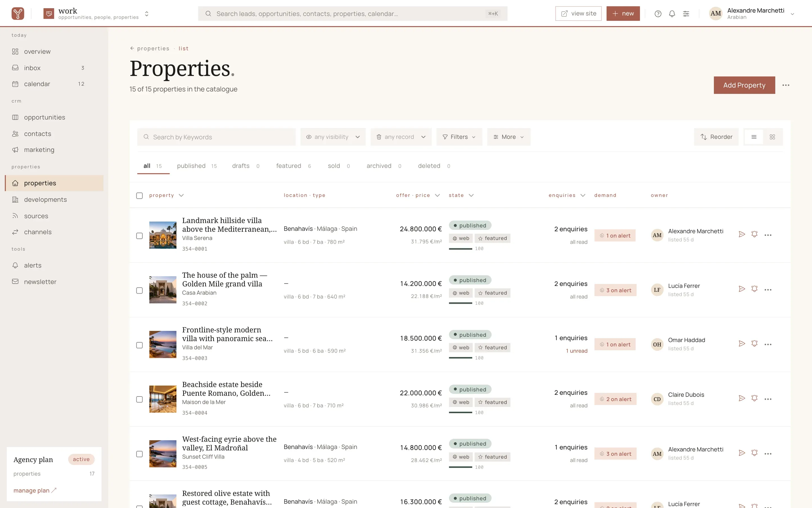The height and width of the screenshot is (508, 812).
Task: Open more options for Sunset Cliff Villa row
Action: pos(768,454)
